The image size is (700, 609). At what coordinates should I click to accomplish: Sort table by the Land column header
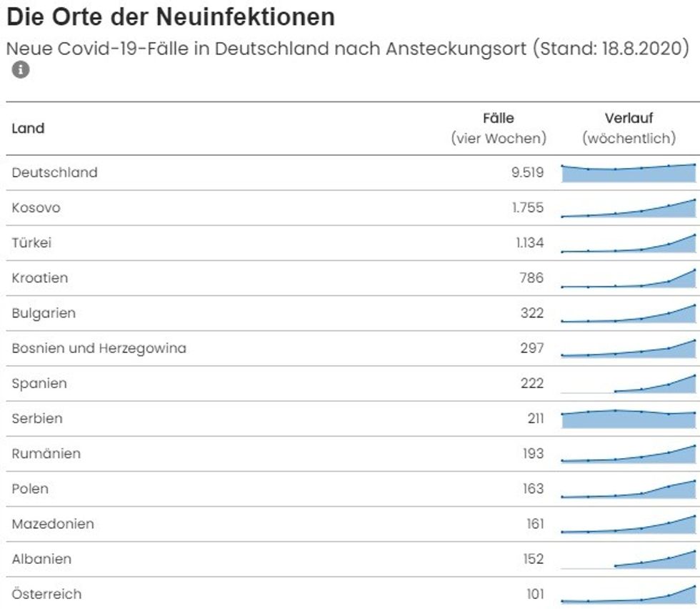coord(28,129)
